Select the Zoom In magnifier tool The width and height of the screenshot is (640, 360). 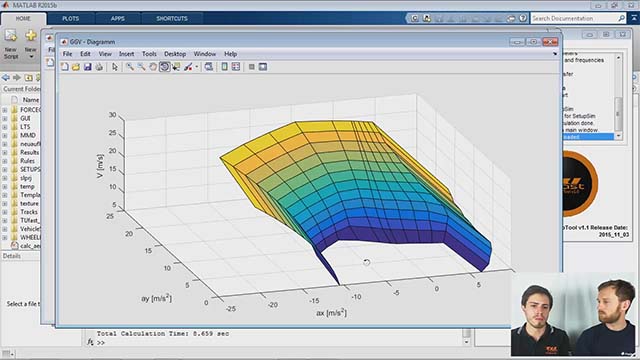coord(129,67)
